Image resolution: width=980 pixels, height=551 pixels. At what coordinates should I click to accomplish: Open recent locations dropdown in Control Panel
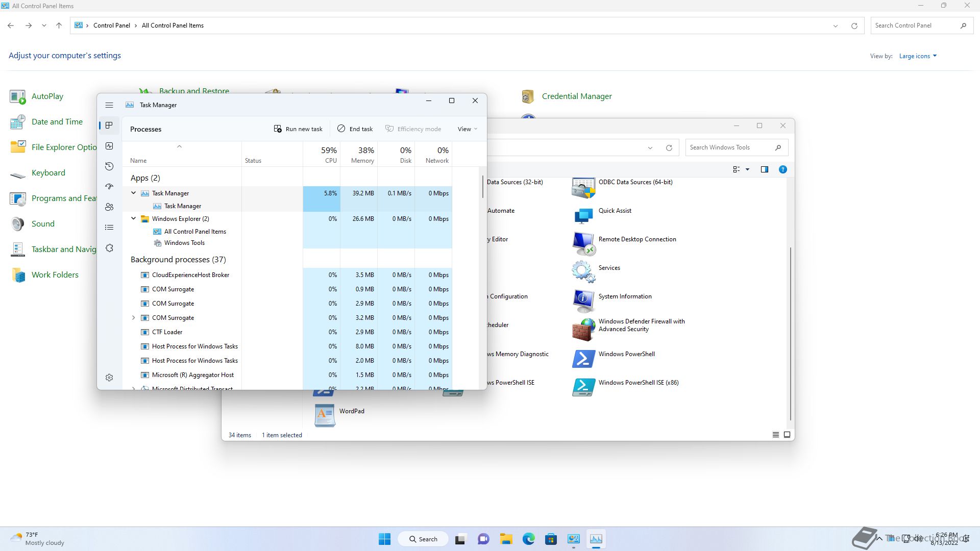[x=44, y=26]
